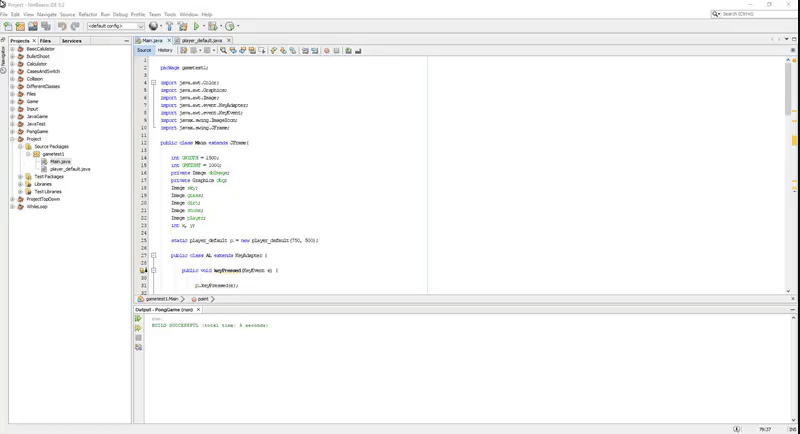This screenshot has width=800, height=434.
Task: Expand the BasicCalulator project node
Action: 13,49
